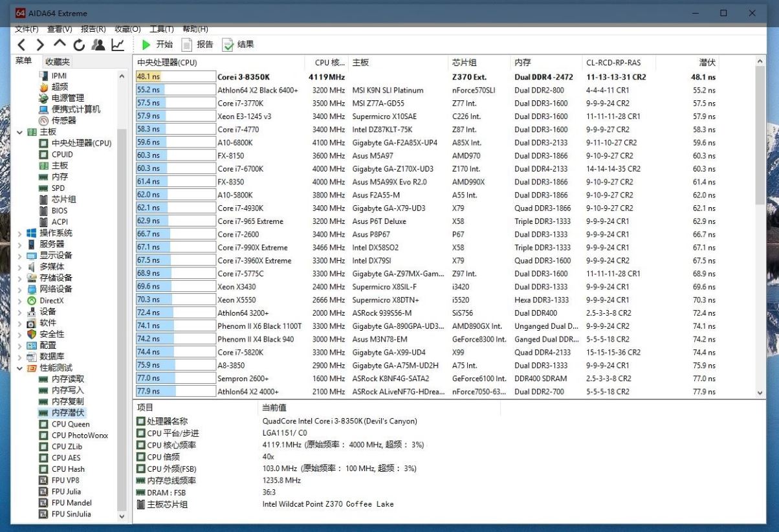
Task: Select CPU AES benchmark
Action: [66, 458]
